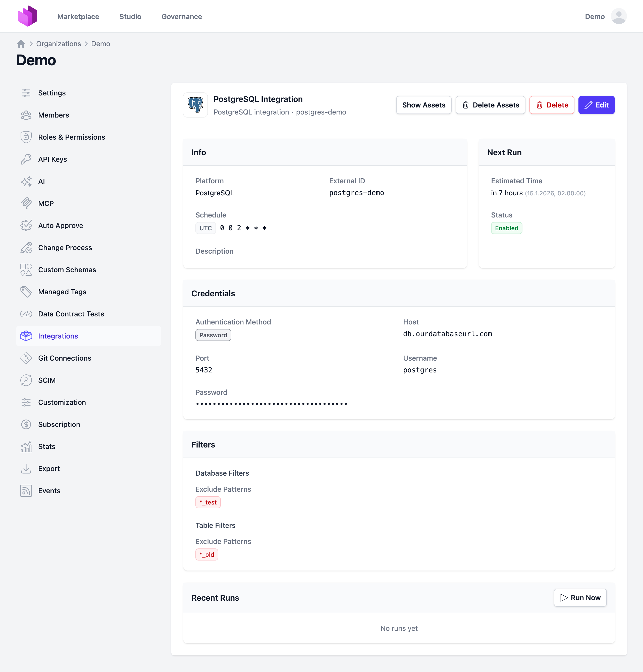This screenshot has width=643, height=672.
Task: Open Managed Tags via its tag icon
Action: [x=26, y=292]
